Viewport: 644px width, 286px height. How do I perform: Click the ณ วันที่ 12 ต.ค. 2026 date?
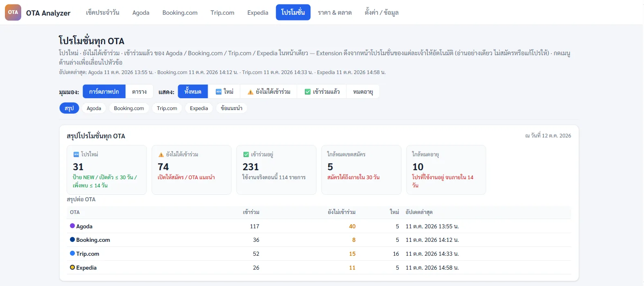click(548, 135)
